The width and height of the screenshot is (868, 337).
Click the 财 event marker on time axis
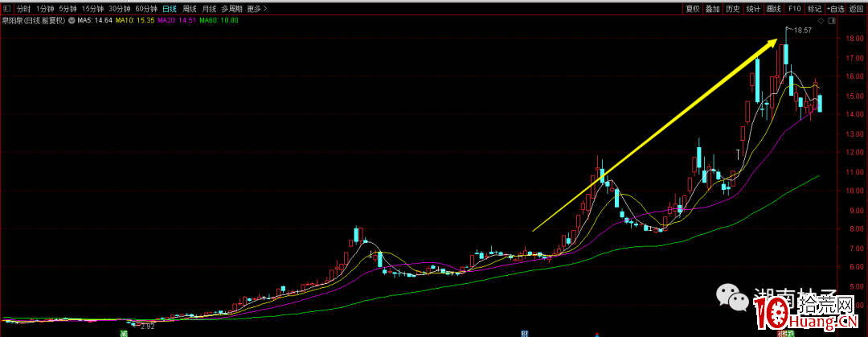coord(523,334)
